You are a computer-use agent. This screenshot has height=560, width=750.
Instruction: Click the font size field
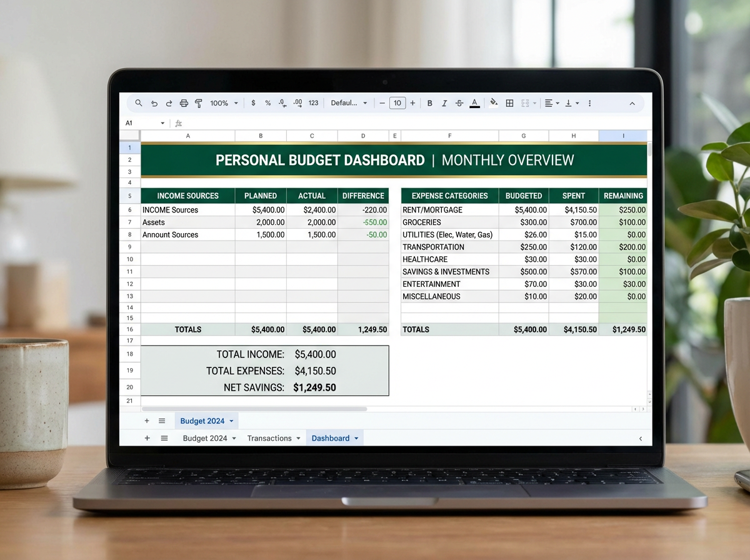(x=397, y=103)
